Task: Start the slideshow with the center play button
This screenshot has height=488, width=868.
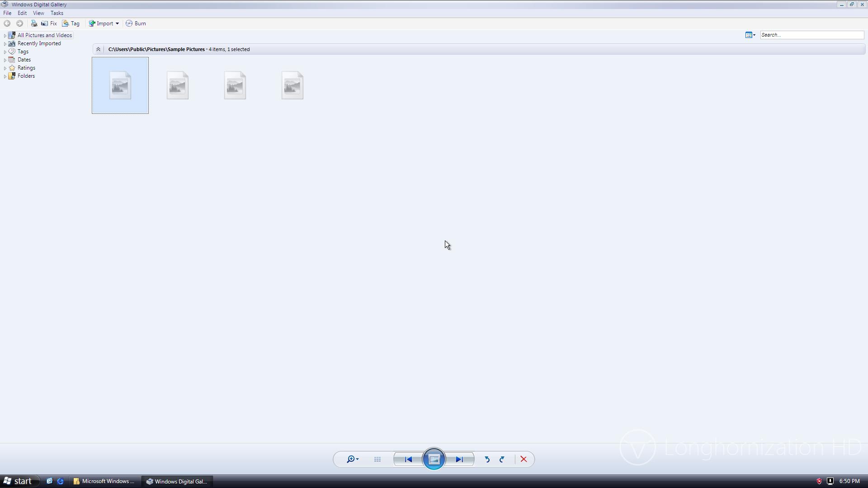Action: click(x=434, y=459)
